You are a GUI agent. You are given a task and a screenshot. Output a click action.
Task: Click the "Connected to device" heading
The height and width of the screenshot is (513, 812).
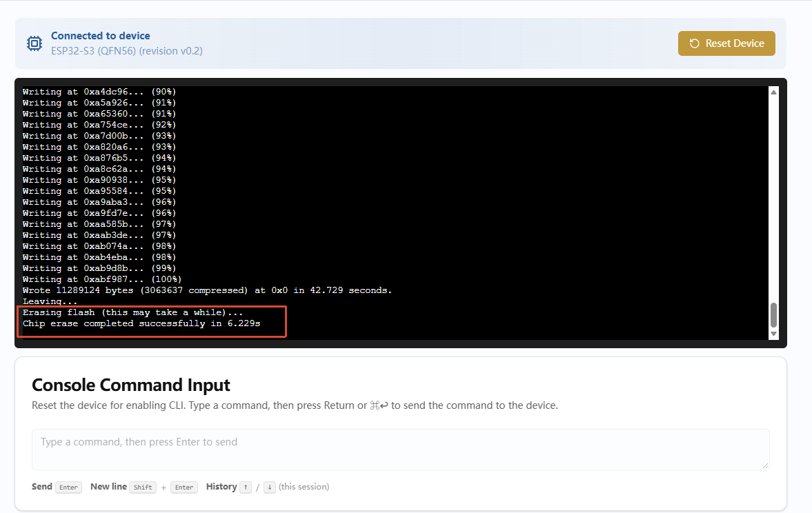pos(101,36)
